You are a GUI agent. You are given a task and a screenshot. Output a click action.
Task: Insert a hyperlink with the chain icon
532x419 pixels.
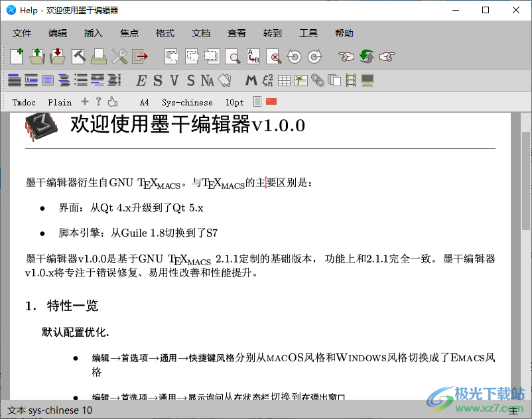pyautogui.click(x=318, y=80)
